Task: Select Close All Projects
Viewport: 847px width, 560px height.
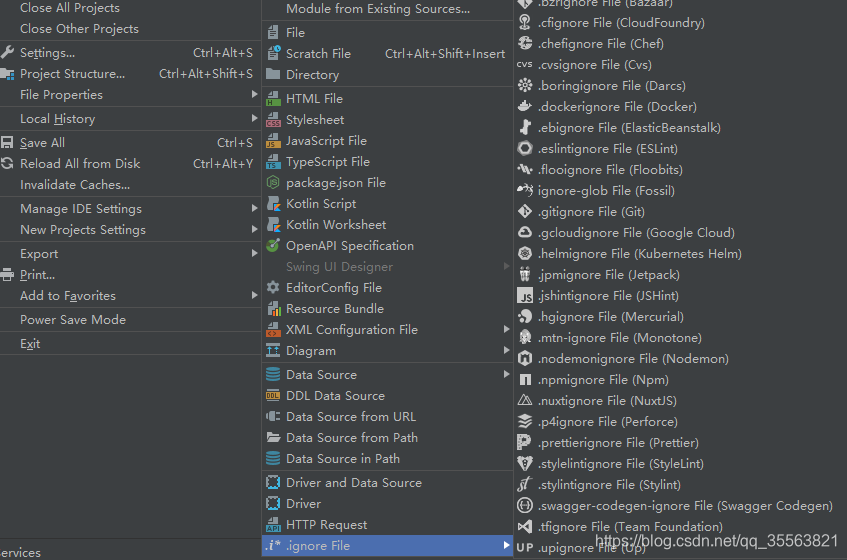Action: pos(70,8)
